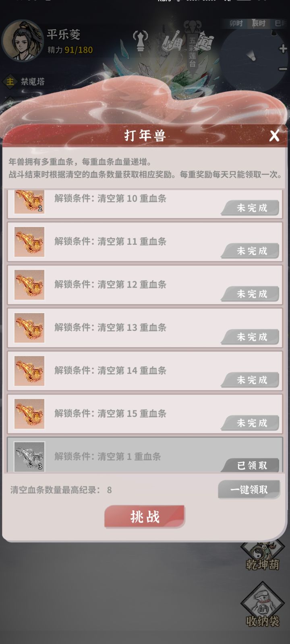This screenshot has height=644, width=290.
Task: Click 未完成 button for 第 13 重血条
Action: (x=251, y=337)
